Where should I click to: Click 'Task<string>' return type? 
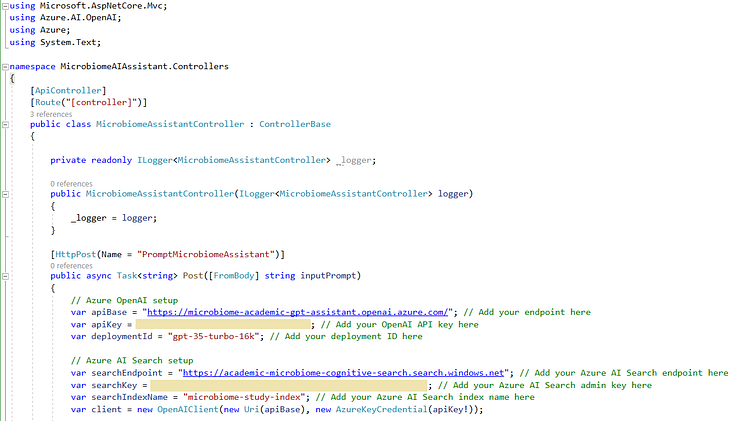coord(147,276)
